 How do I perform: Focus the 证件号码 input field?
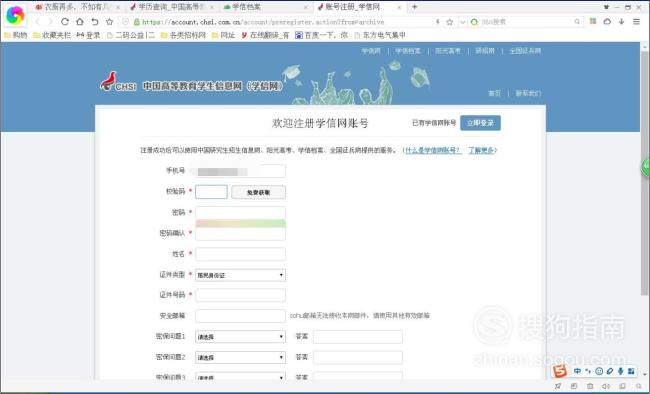[240, 295]
